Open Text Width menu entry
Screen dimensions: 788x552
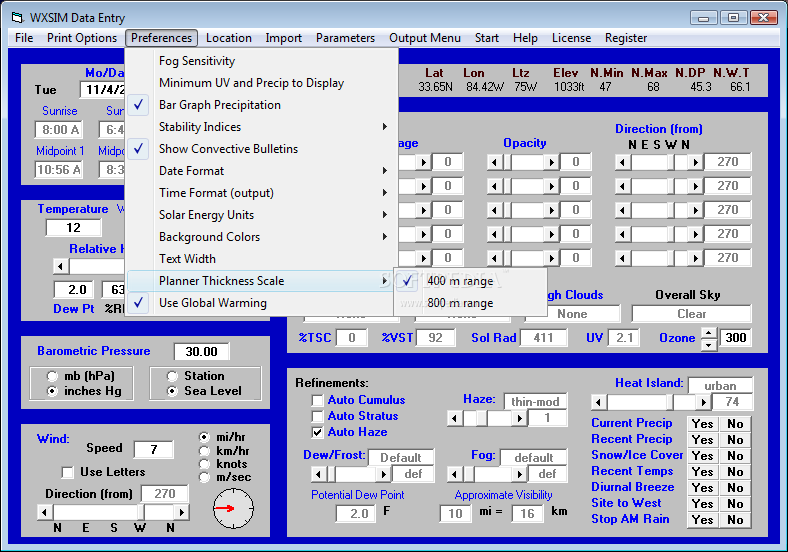(261, 259)
